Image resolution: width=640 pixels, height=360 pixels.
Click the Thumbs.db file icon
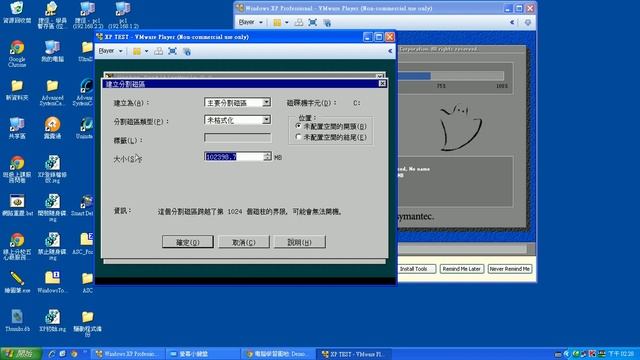17,320
